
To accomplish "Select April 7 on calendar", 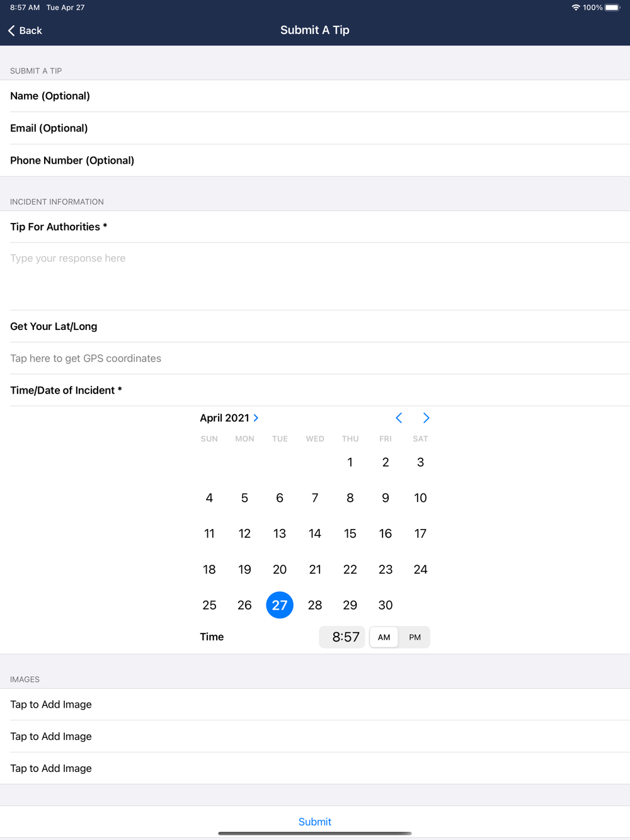I will 315,498.
